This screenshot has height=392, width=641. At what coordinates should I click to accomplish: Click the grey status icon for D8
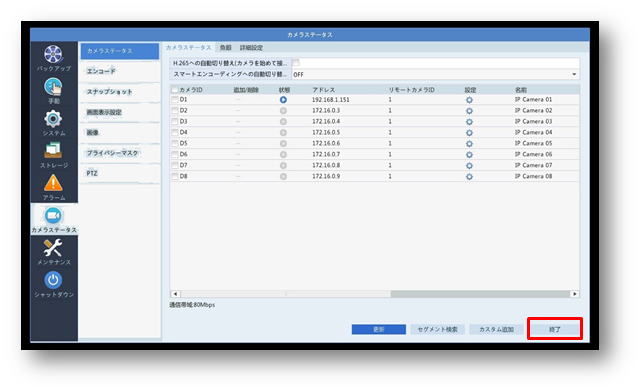[x=283, y=177]
